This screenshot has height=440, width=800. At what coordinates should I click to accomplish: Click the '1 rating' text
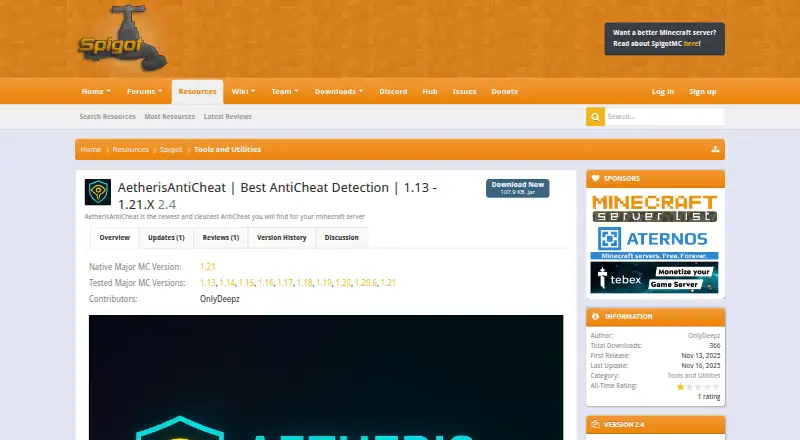709,397
